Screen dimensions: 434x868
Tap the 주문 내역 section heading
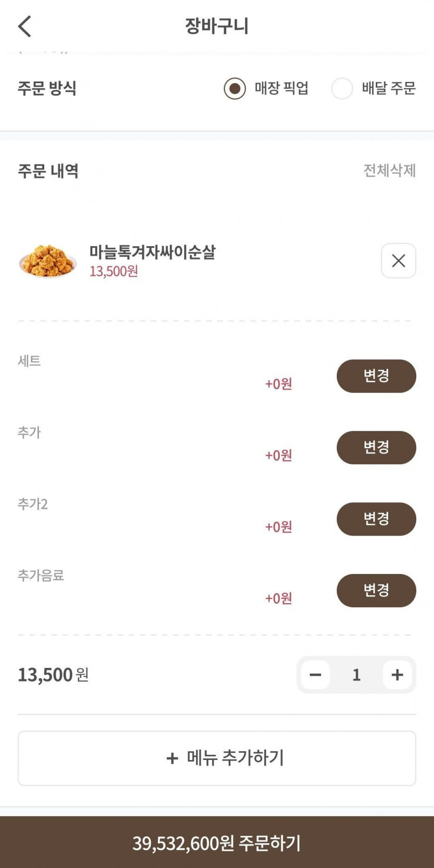tap(48, 171)
